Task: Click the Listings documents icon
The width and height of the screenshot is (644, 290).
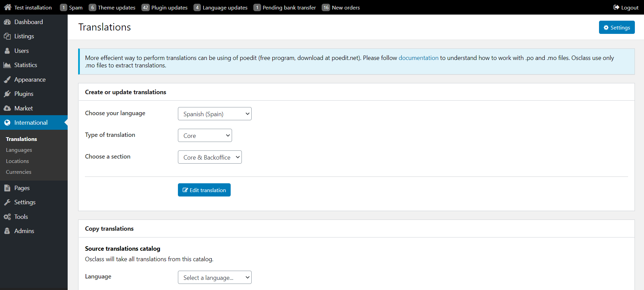Action: point(7,36)
